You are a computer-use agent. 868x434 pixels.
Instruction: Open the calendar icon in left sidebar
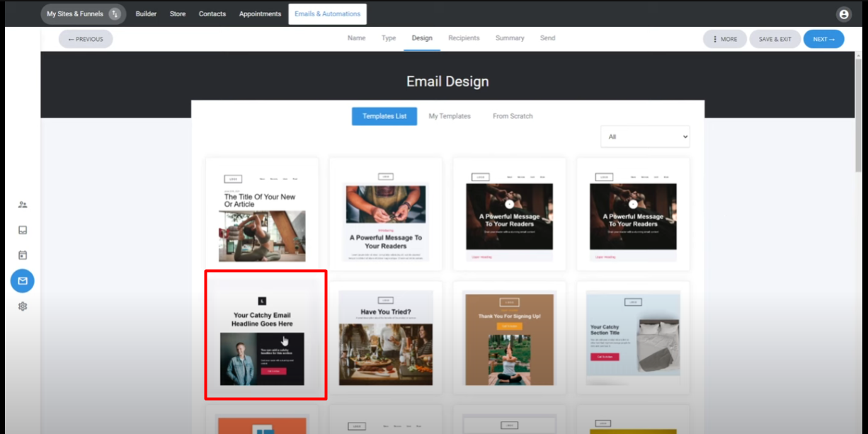tap(23, 255)
